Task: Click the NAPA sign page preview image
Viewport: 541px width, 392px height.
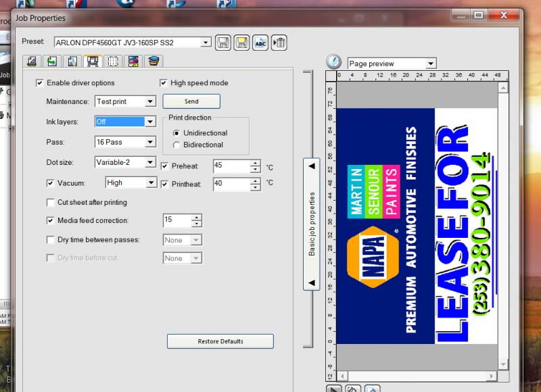Action: pyautogui.click(x=417, y=226)
